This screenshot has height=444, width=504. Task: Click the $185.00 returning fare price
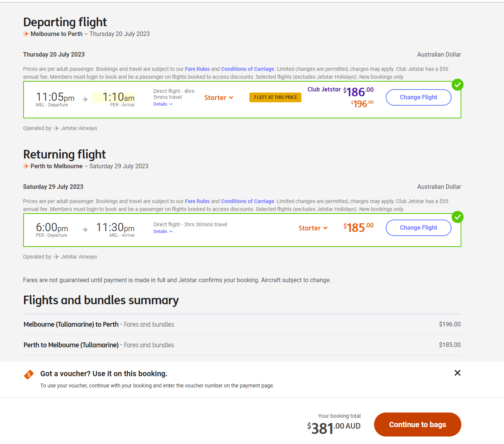[x=358, y=227]
